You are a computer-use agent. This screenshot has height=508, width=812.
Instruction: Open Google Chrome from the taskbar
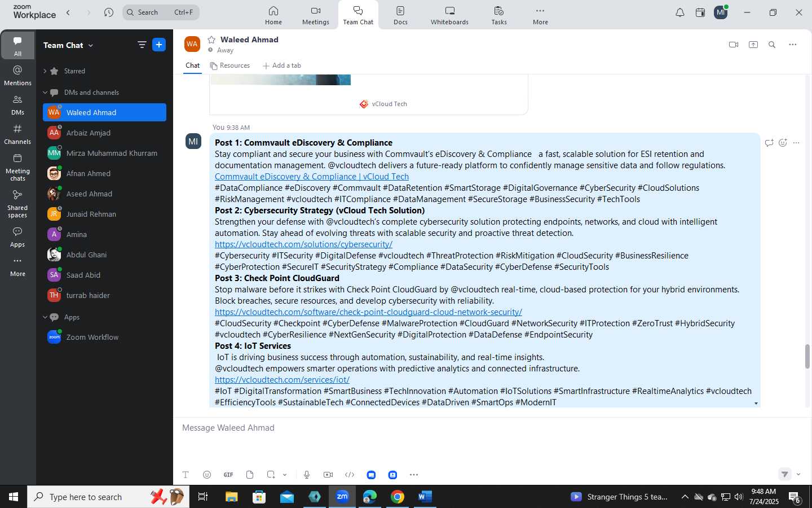[398, 497]
